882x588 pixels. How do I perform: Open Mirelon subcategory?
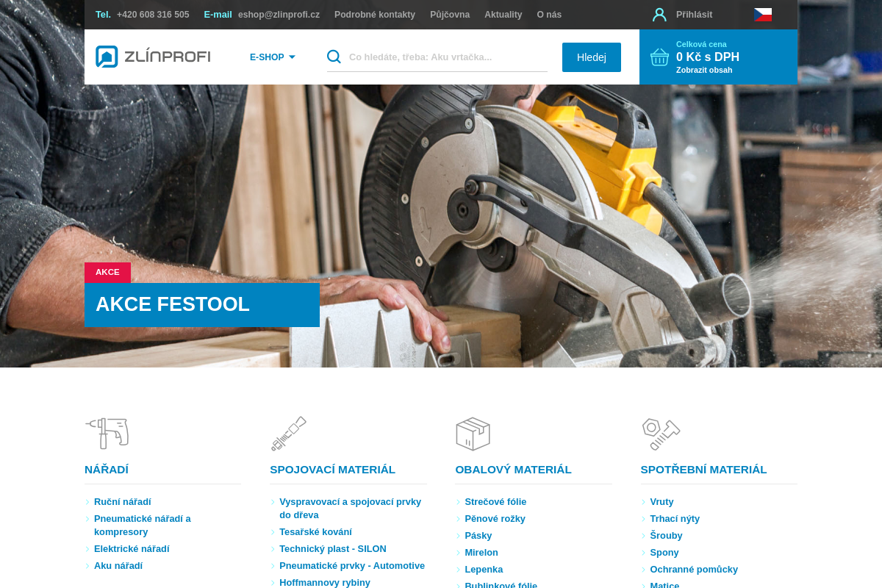click(481, 553)
